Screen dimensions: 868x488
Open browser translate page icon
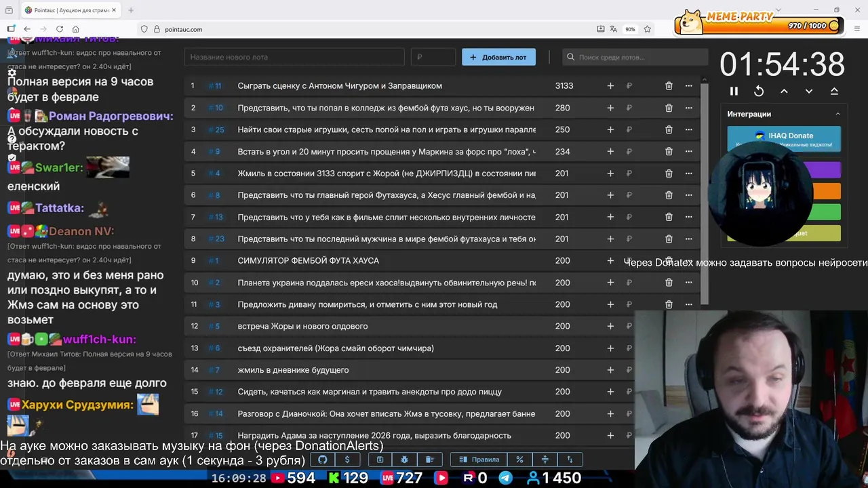pos(613,29)
